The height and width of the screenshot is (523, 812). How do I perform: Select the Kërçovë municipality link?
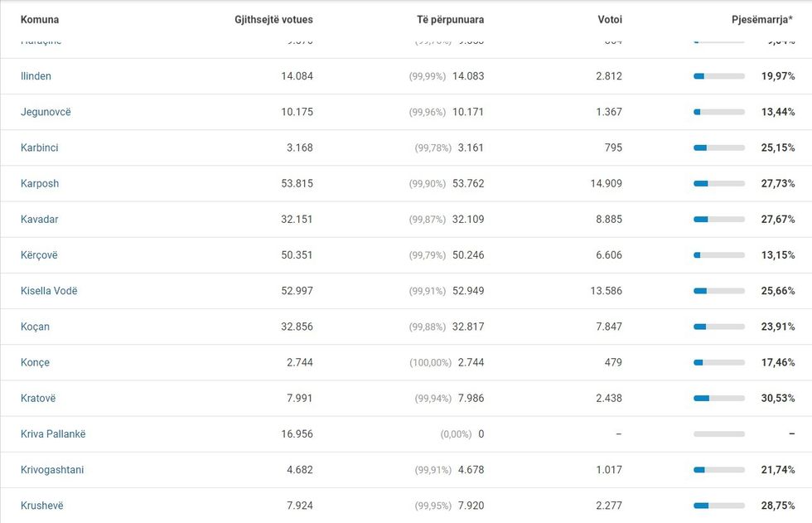[x=39, y=255]
